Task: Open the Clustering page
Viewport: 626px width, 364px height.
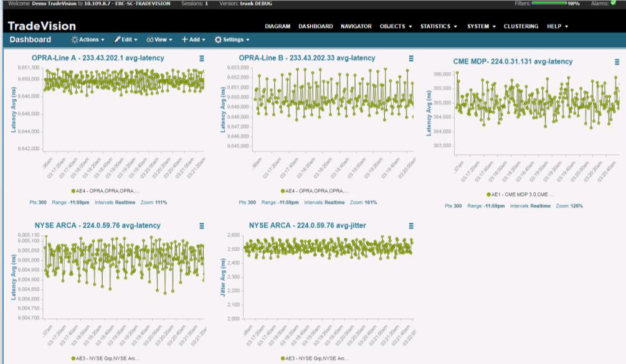Action: [521, 27]
